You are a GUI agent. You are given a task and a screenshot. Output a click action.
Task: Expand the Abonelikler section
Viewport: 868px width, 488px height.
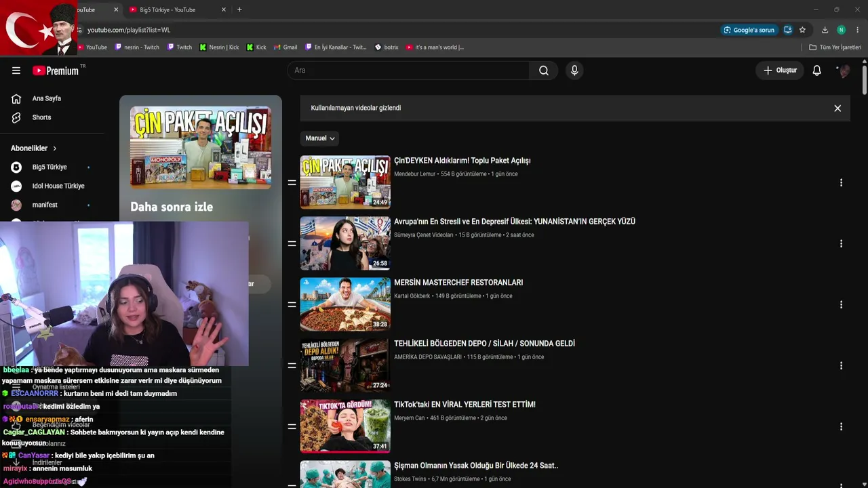coord(34,148)
